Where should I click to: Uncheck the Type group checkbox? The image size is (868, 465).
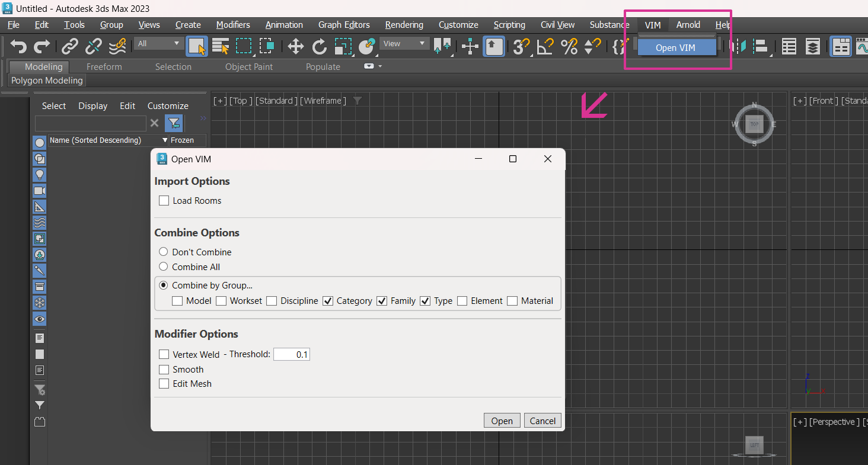click(x=425, y=301)
